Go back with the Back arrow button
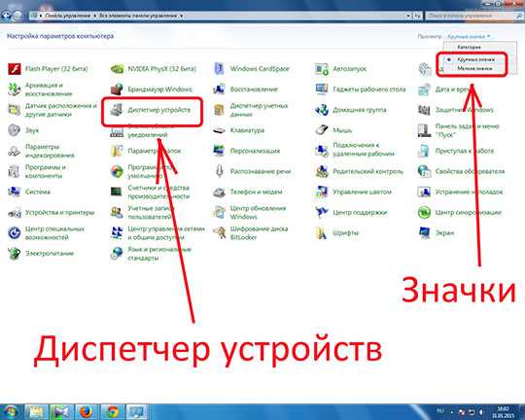 6,16
